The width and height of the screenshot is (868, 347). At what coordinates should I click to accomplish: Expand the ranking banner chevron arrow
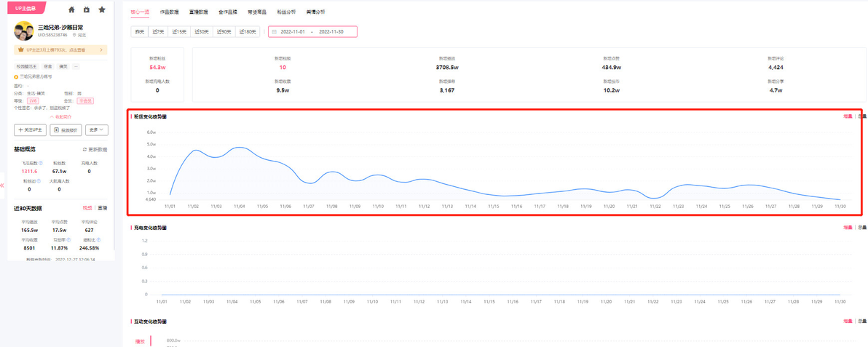click(x=101, y=49)
